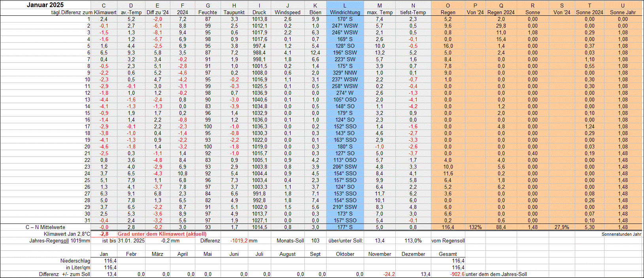Viewport: 644px width, 278px height.
Task: Select the 'Jahres-Regensoll 1019mm' label
Action: pos(60,240)
